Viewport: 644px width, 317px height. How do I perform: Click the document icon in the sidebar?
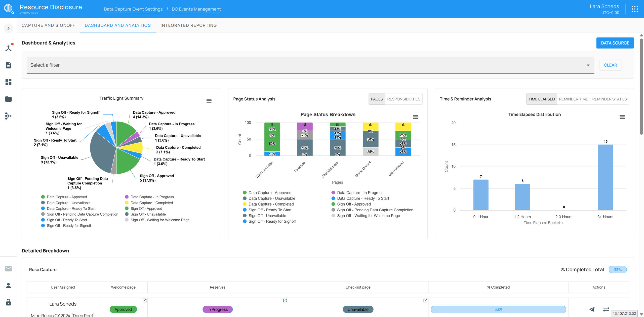(8, 65)
